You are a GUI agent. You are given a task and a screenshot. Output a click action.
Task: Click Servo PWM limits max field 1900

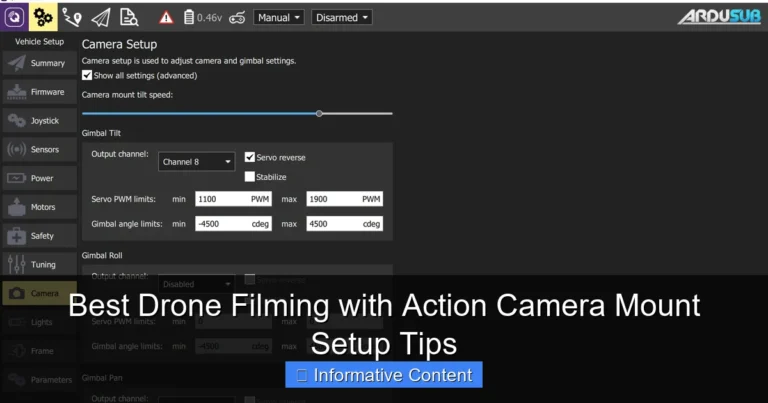tap(345, 199)
